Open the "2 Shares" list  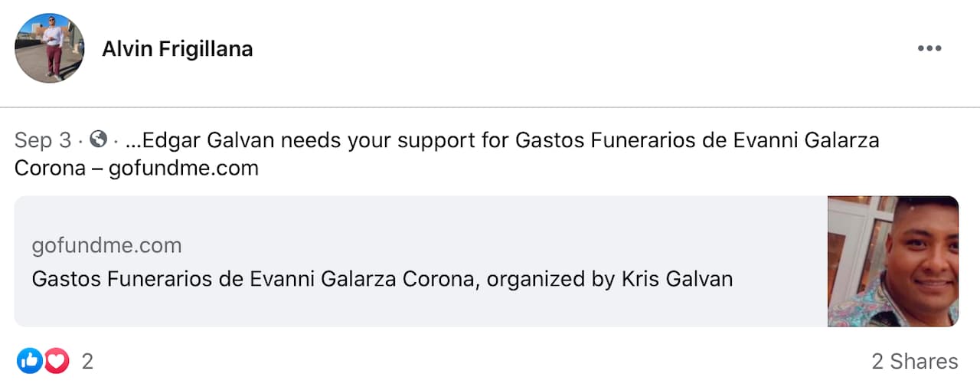coord(914,361)
